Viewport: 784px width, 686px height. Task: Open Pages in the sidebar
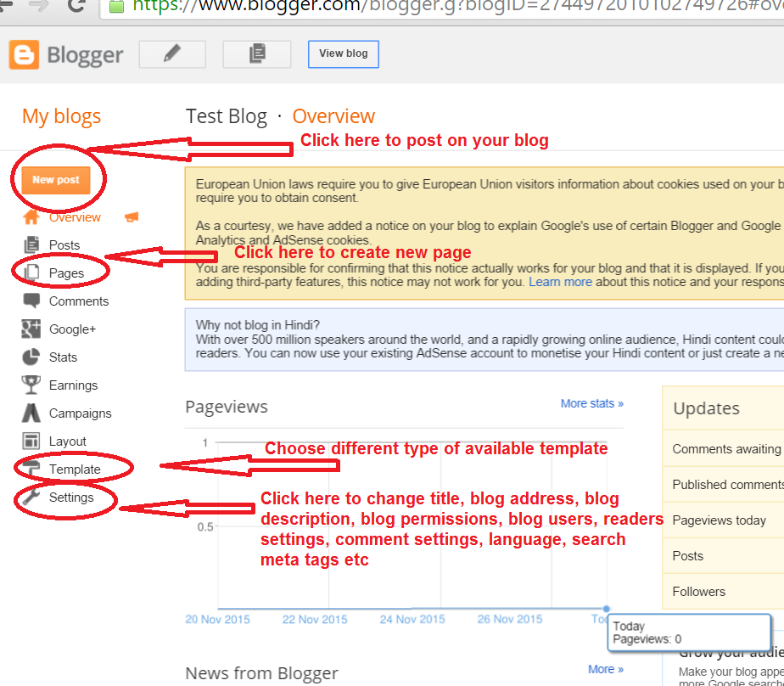66,273
